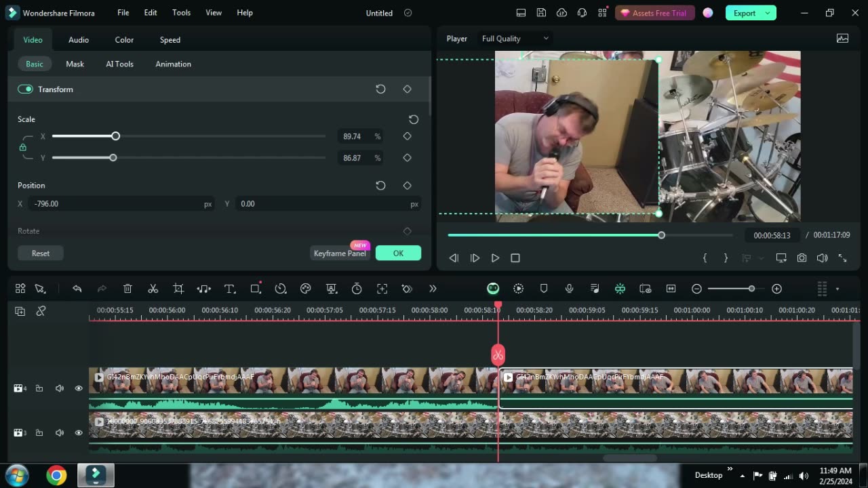Screen dimensions: 868x488
Task: Expand more timeline tools chevron
Action: (x=433, y=289)
